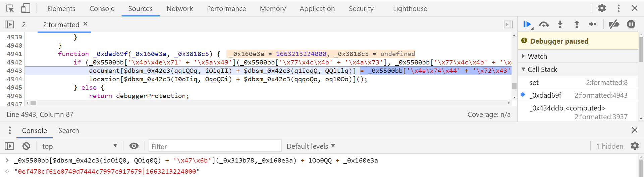Select the _0xdad69f call stack frame

[x=578, y=95]
